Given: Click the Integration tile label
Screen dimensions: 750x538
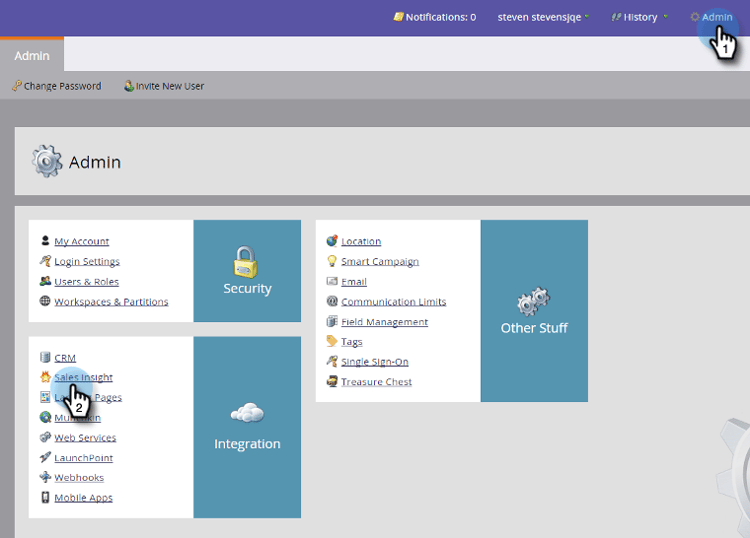Looking at the screenshot, I should (x=247, y=444).
